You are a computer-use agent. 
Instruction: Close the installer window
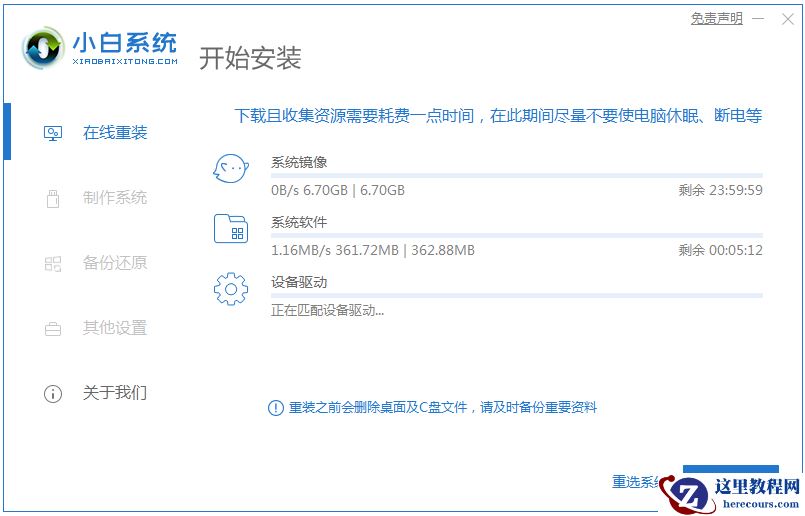788,19
